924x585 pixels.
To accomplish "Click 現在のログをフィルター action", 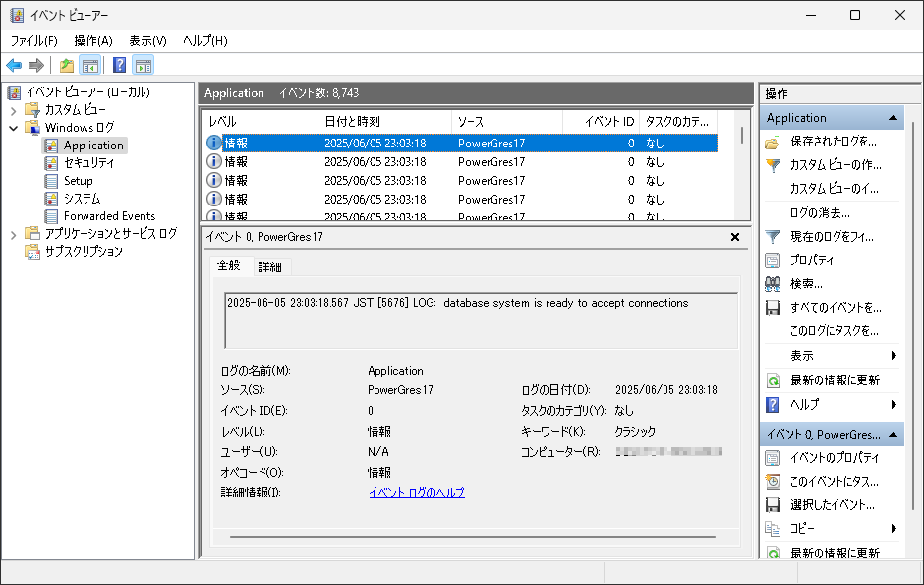I will pos(832,236).
